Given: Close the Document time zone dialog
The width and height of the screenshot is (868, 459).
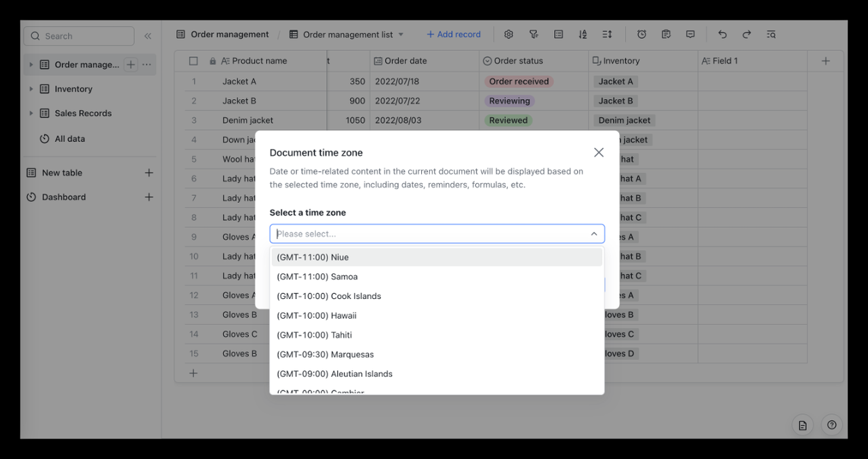Looking at the screenshot, I should 598,153.
